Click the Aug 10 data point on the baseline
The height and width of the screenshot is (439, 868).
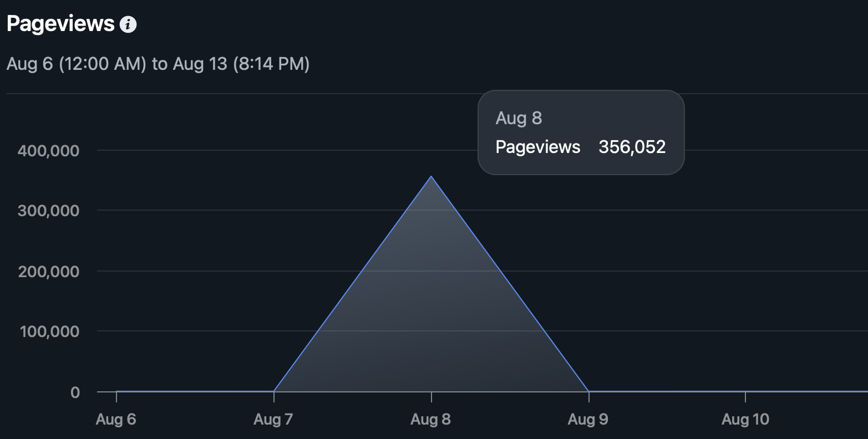[x=745, y=391]
